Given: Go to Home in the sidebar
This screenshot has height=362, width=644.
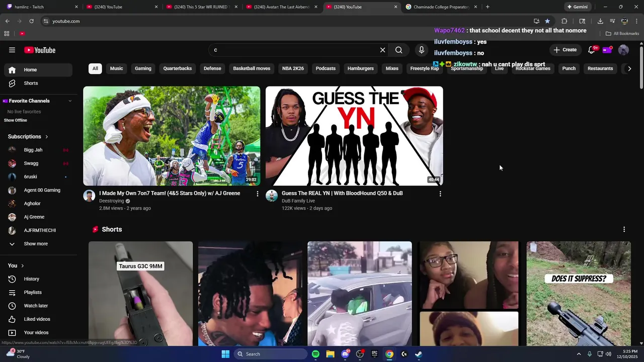Looking at the screenshot, I should click(38, 70).
